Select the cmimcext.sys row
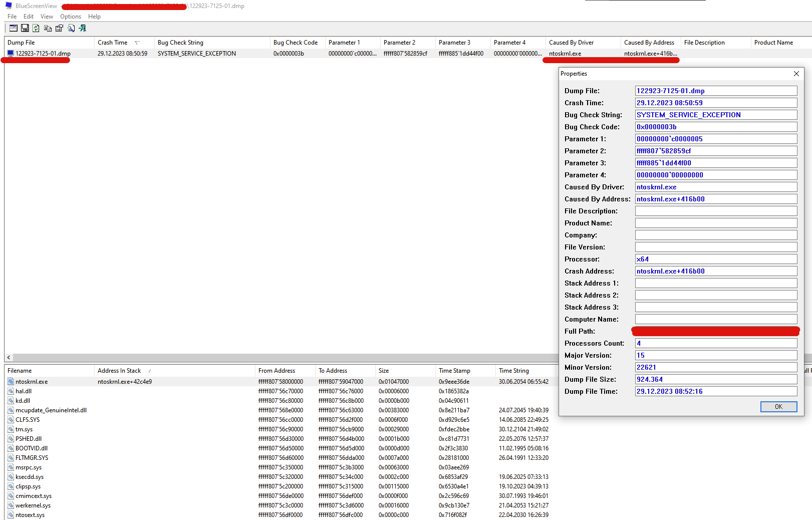This screenshot has width=812, height=520. point(281,496)
